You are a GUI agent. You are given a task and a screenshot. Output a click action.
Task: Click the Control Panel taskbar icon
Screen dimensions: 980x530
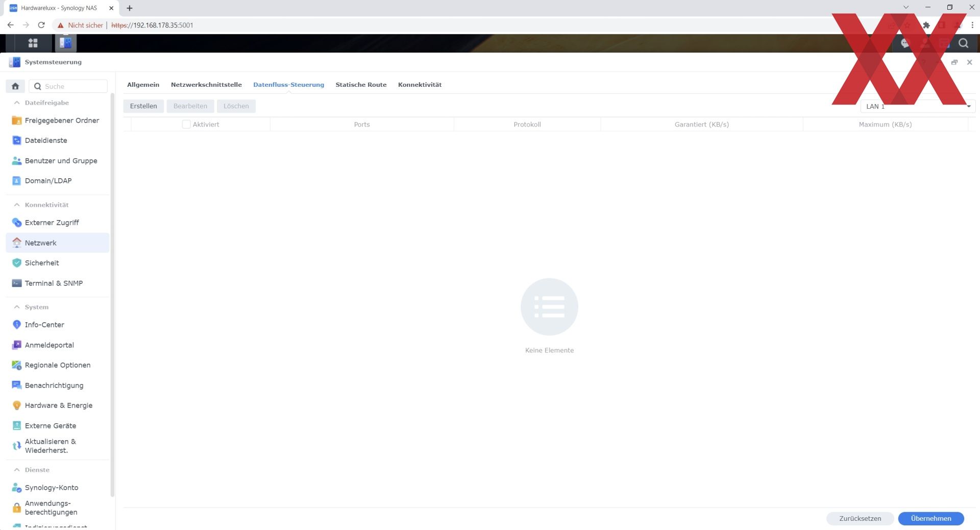click(x=65, y=43)
